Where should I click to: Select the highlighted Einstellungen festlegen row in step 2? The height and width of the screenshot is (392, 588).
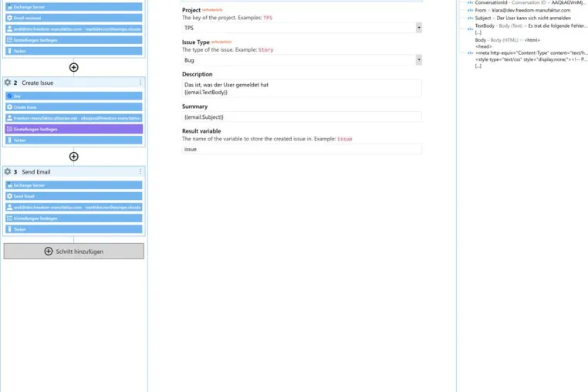(74, 129)
